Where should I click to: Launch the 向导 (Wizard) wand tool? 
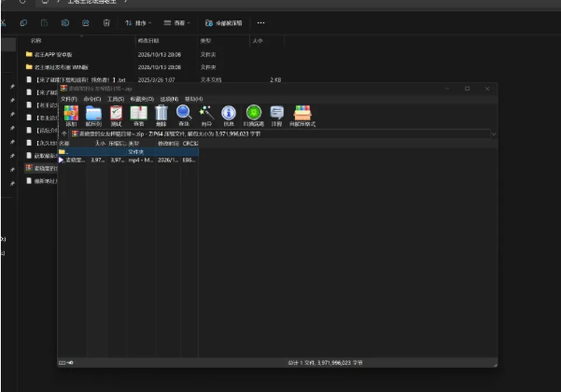[x=206, y=116]
